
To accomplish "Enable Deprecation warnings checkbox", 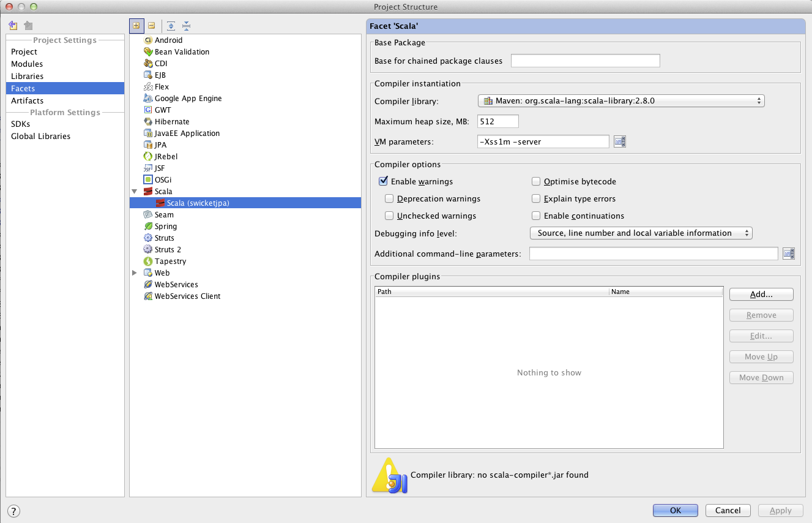I will tap(389, 198).
